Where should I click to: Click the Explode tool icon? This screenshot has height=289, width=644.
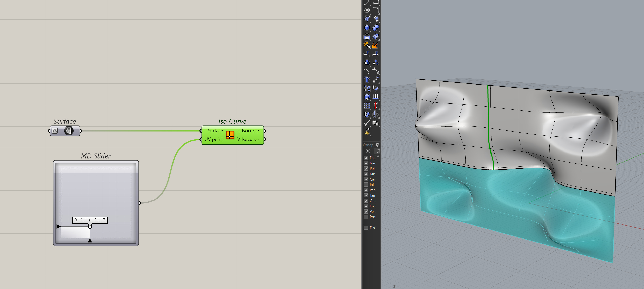tap(375, 45)
